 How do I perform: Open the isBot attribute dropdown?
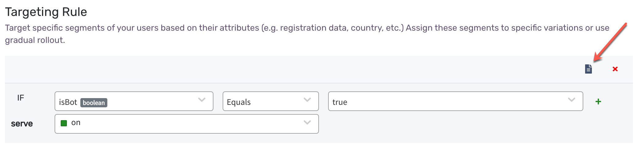point(134,101)
